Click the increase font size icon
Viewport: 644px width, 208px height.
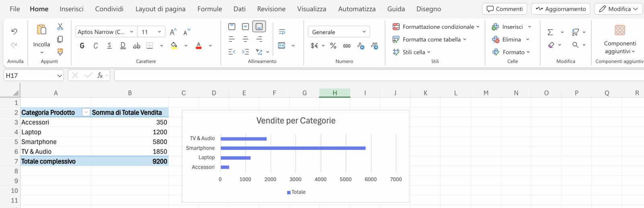coord(173,32)
